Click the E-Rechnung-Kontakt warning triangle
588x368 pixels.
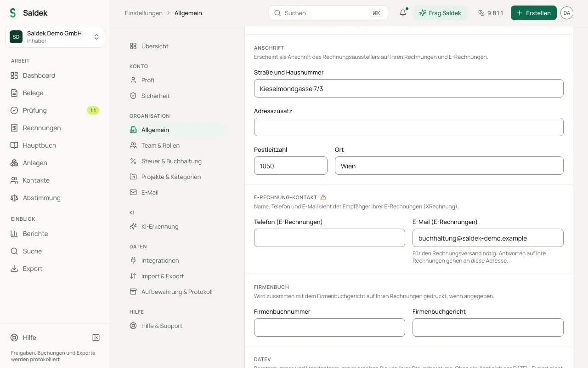(x=323, y=197)
